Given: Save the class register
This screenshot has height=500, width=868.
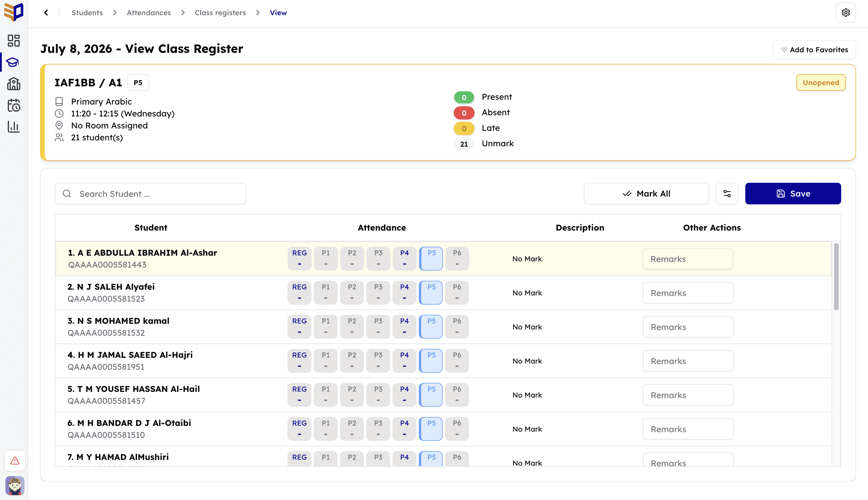Looking at the screenshot, I should 793,194.
